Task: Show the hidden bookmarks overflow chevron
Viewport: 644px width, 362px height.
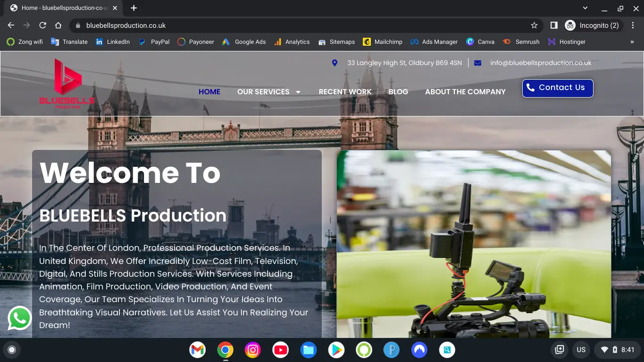Action: (x=632, y=42)
